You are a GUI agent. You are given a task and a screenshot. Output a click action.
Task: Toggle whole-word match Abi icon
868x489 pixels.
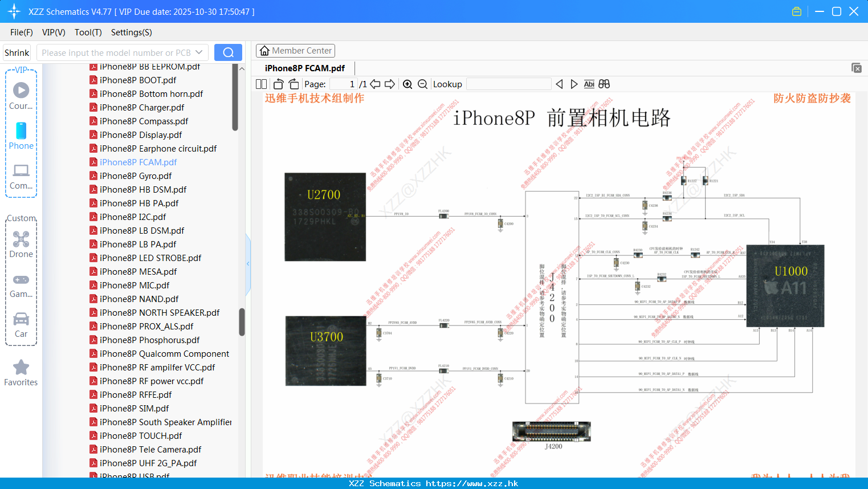point(589,84)
